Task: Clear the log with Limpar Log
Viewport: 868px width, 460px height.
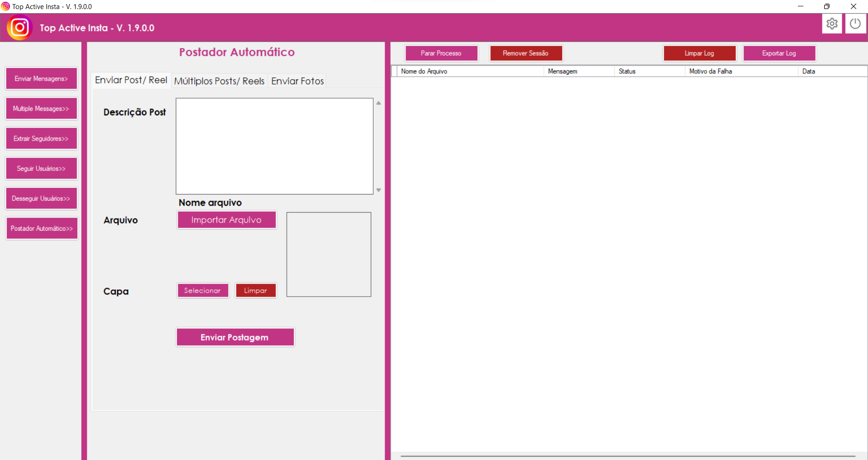Action: click(x=699, y=53)
